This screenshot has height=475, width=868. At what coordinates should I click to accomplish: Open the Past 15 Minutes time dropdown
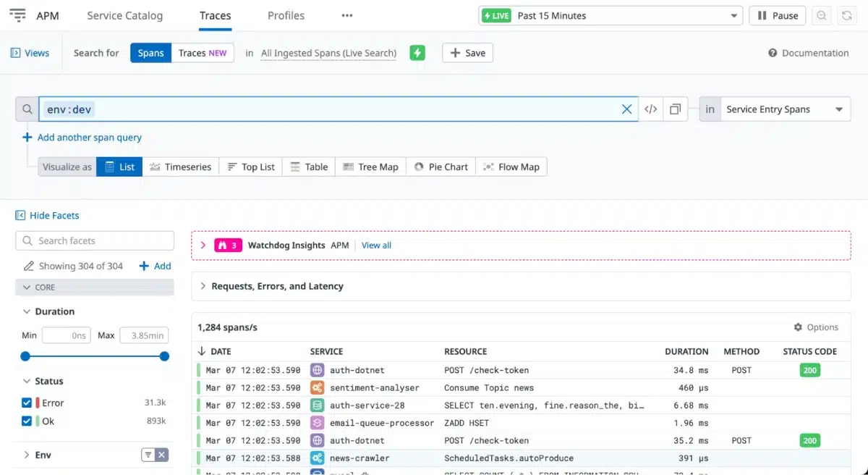coord(610,15)
